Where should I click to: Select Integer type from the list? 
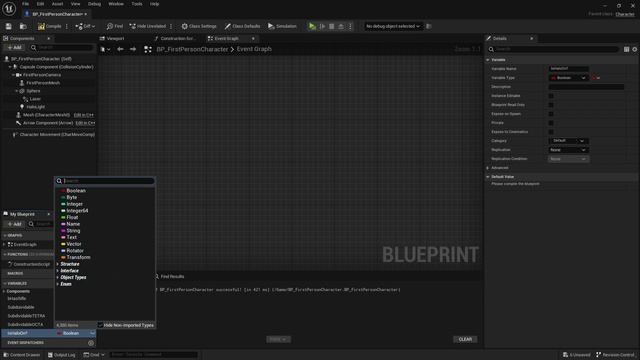(x=74, y=204)
